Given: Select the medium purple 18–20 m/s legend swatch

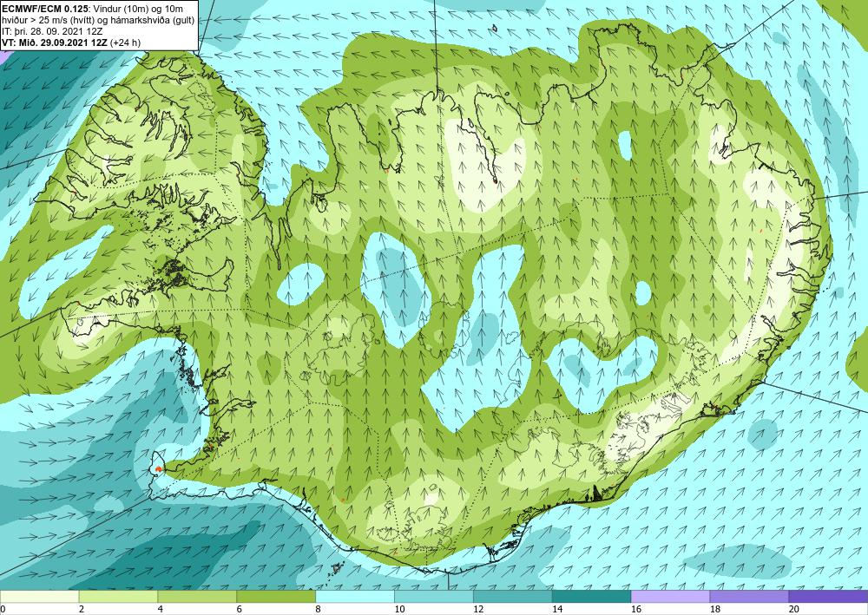Looking at the screenshot, I should point(749,596).
